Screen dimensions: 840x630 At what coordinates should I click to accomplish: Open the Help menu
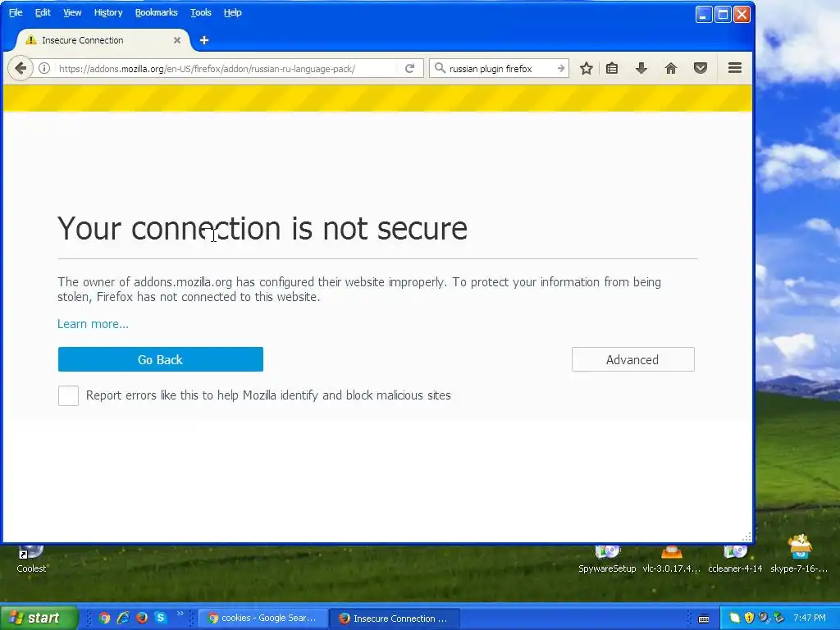(x=232, y=12)
